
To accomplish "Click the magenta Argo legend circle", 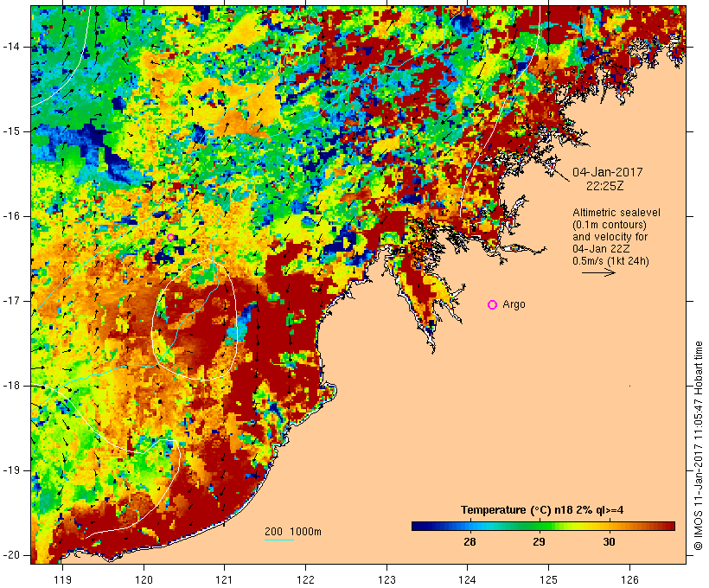I will click(493, 305).
